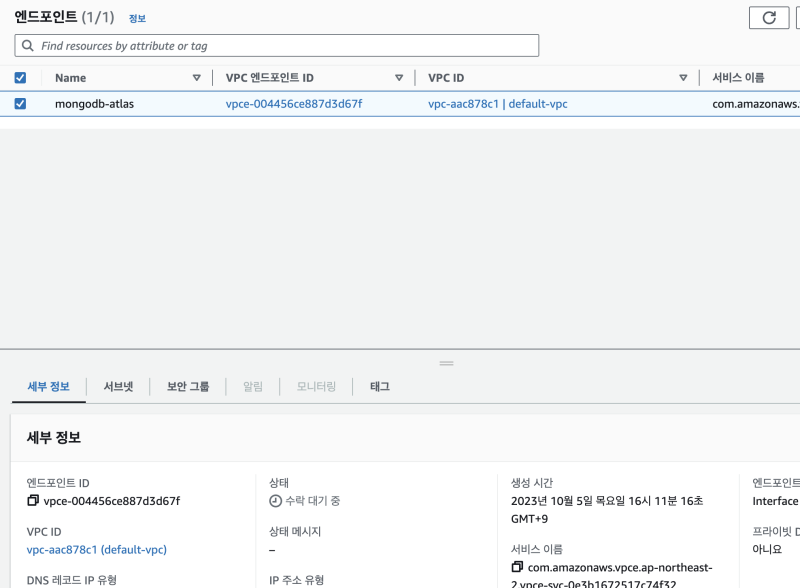This screenshot has height=588, width=800.
Task: Click the panel resize drag handle
Action: 446,363
